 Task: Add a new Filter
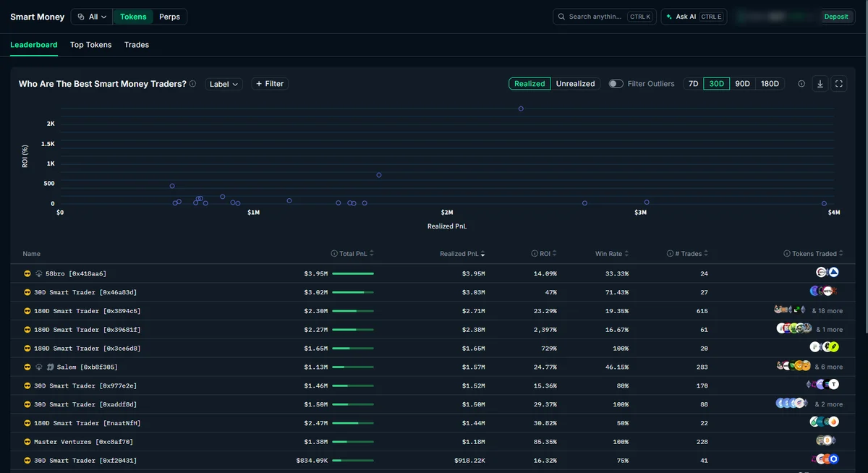click(x=270, y=84)
